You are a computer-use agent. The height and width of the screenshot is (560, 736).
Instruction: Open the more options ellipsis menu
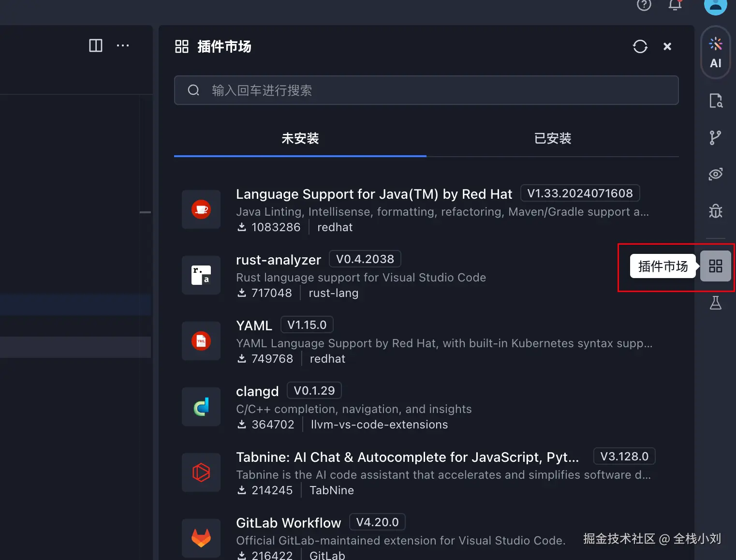click(123, 45)
